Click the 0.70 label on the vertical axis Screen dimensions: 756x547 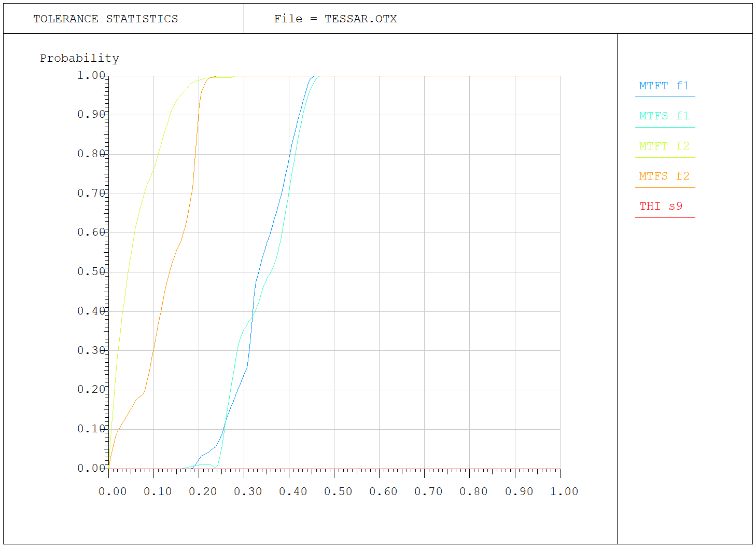click(x=91, y=194)
